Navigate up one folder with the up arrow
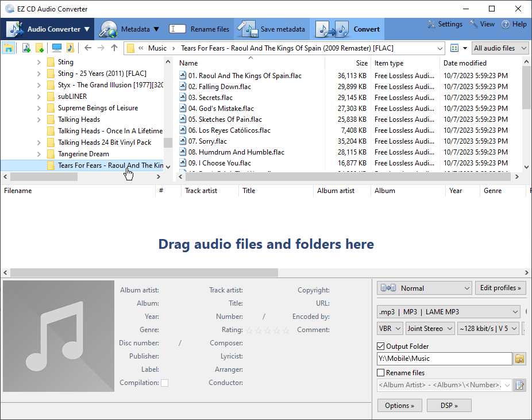 pyautogui.click(x=114, y=48)
